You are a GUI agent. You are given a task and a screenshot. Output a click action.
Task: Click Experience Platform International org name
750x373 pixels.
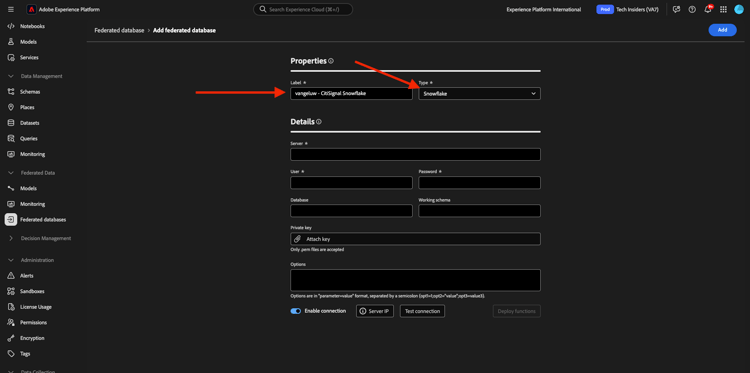click(544, 10)
